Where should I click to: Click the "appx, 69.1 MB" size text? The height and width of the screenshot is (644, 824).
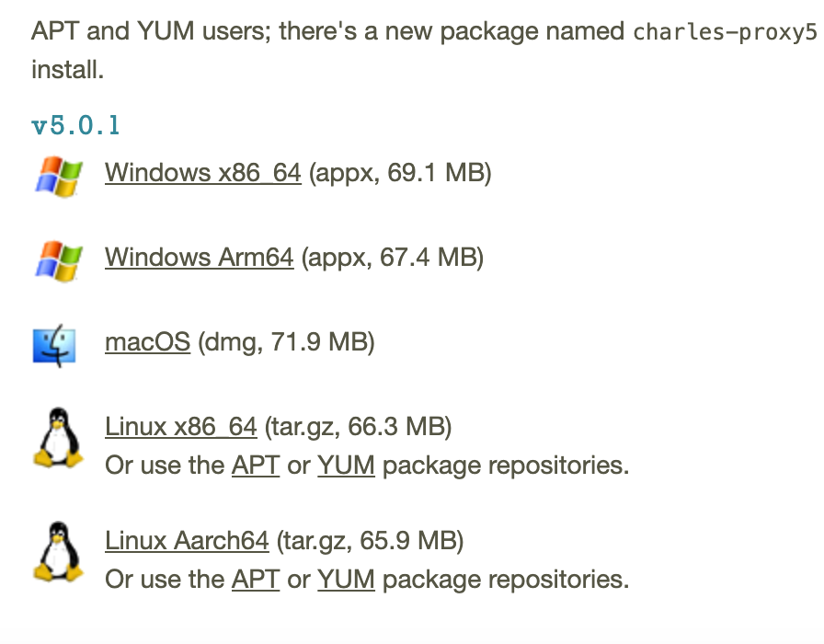[x=400, y=172]
